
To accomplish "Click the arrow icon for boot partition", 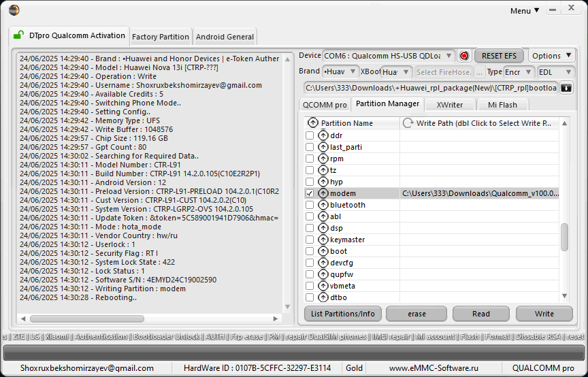I will pos(323,251).
